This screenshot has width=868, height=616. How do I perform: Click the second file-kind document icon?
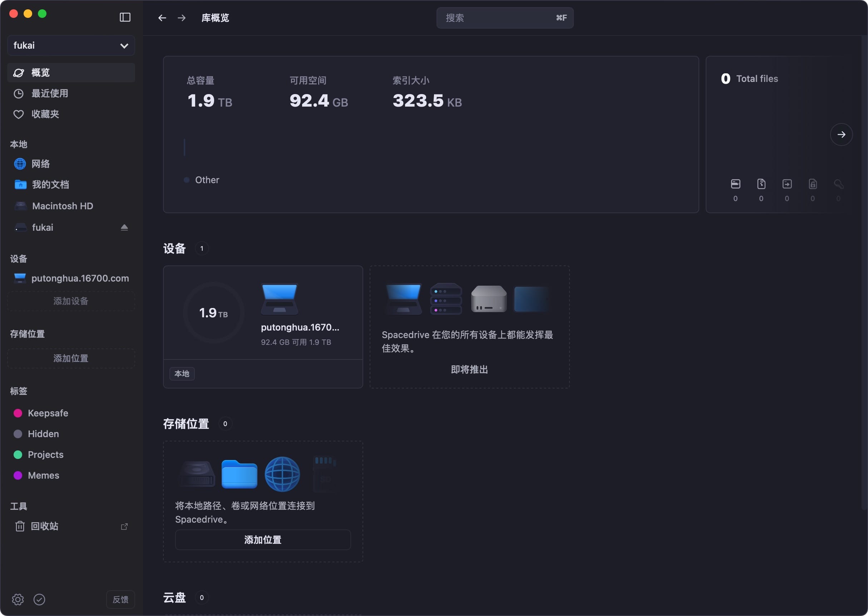tap(761, 184)
